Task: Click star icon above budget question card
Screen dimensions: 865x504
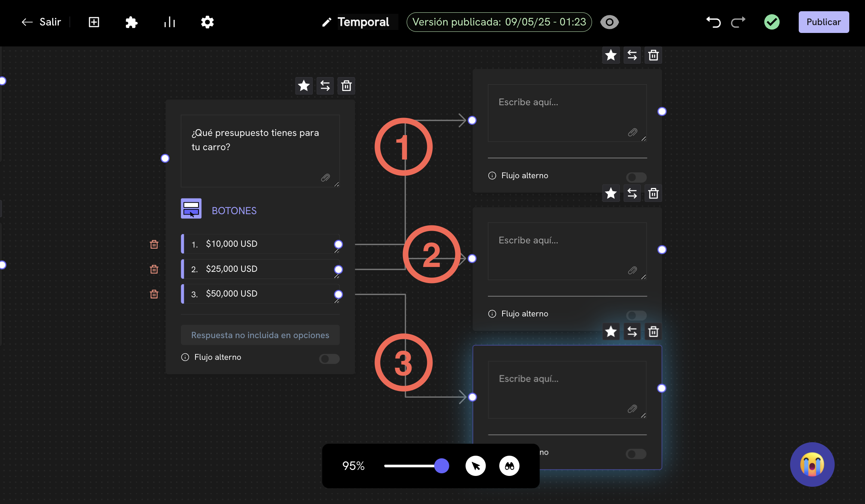Action: tap(304, 86)
